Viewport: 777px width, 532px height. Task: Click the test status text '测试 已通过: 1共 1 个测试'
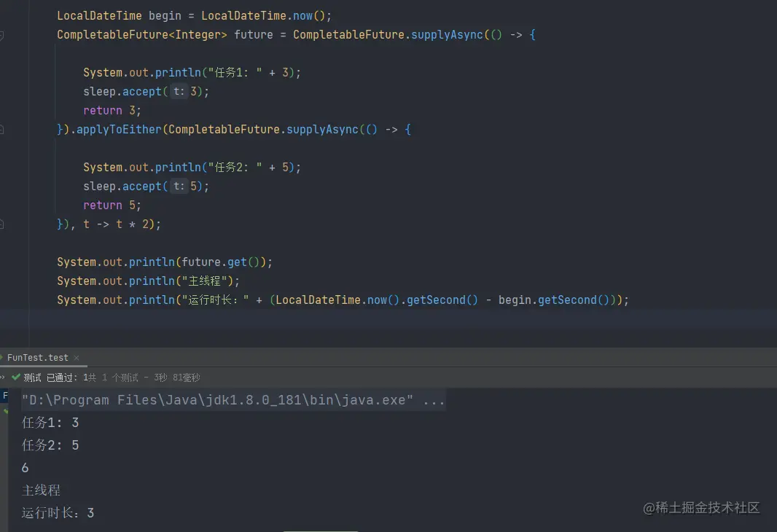coord(81,378)
